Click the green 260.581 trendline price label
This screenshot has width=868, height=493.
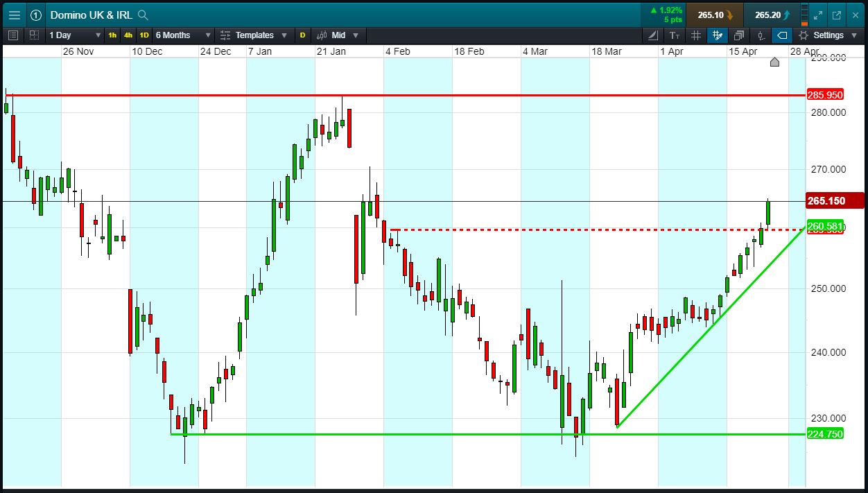[825, 225]
